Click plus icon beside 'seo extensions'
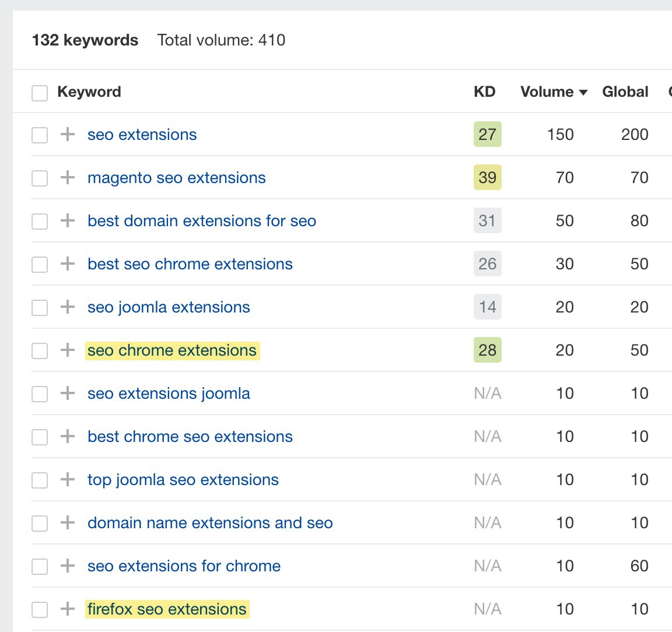 tap(68, 135)
